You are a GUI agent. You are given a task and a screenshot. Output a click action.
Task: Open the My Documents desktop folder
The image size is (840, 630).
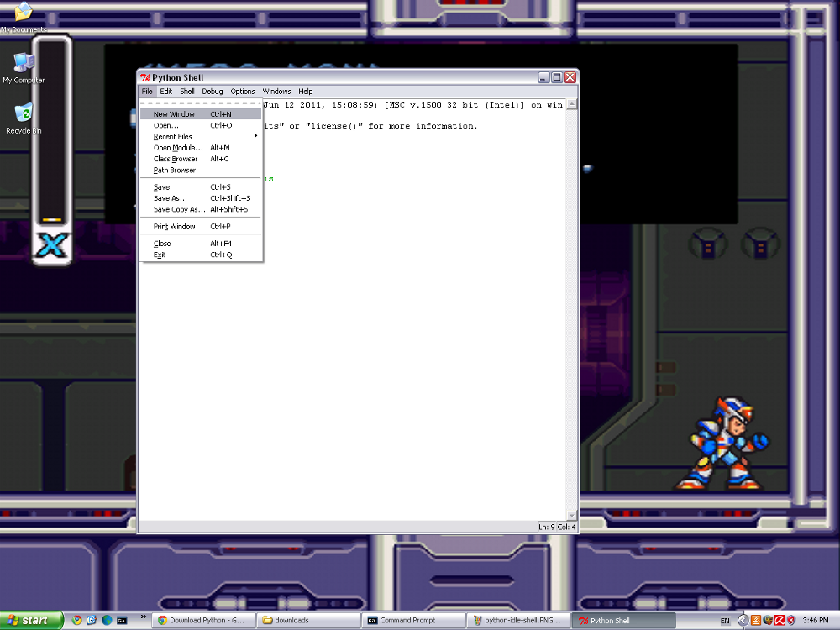pos(24,13)
